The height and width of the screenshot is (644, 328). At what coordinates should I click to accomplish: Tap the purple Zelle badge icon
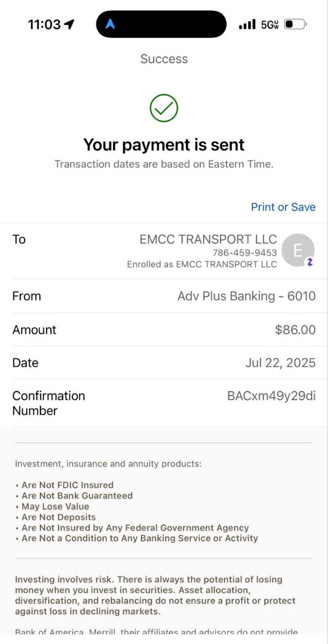[310, 262]
